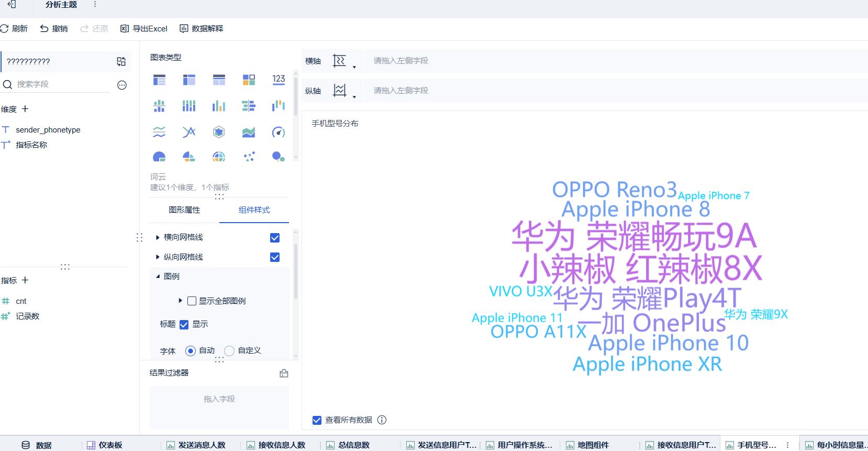868x451 pixels.
Task: Select the pie chart icon
Action: (159, 157)
